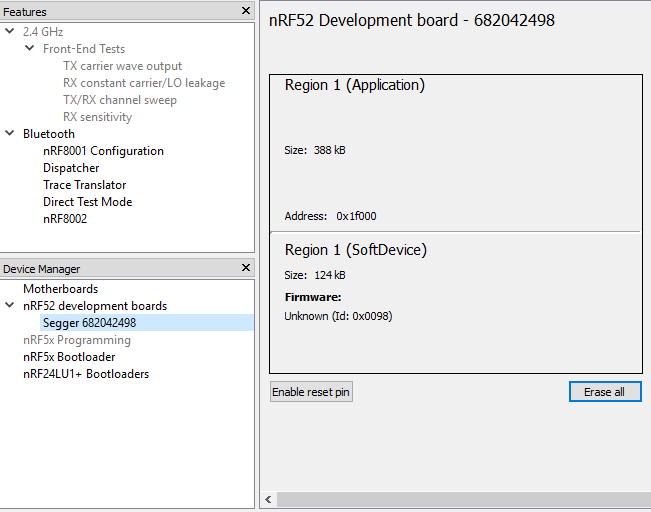Click the horizontal scrollbar left arrow
This screenshot has width=651, height=512.
coord(268,500)
